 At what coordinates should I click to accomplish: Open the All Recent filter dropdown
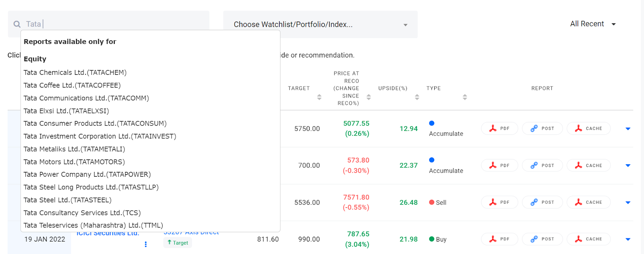coord(593,24)
